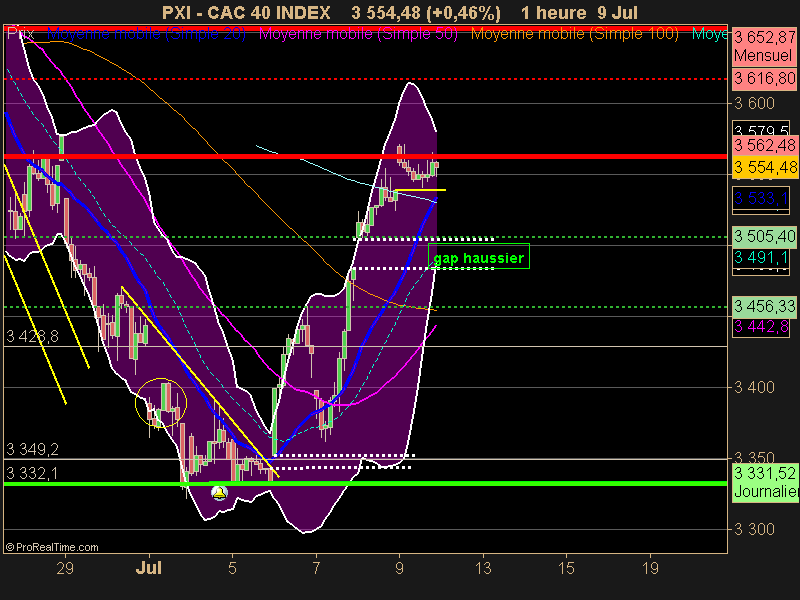The height and width of the screenshot is (600, 800).
Task: Click the '3 600' price axis value
Action: (x=755, y=104)
